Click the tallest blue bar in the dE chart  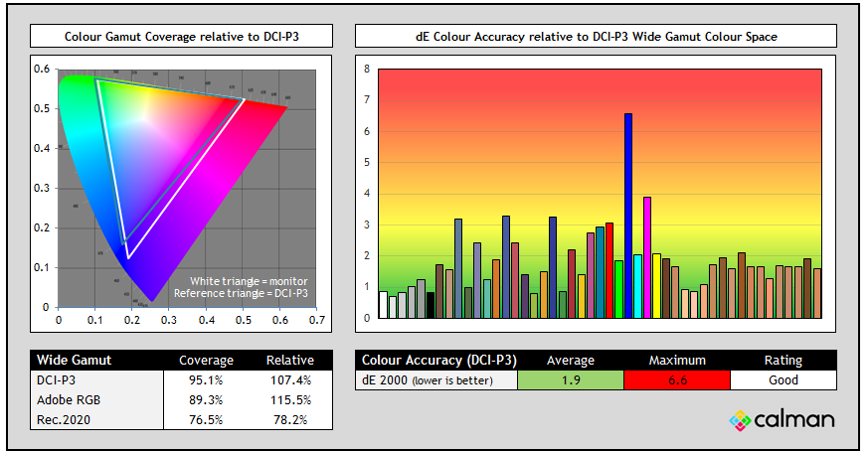pos(628,216)
